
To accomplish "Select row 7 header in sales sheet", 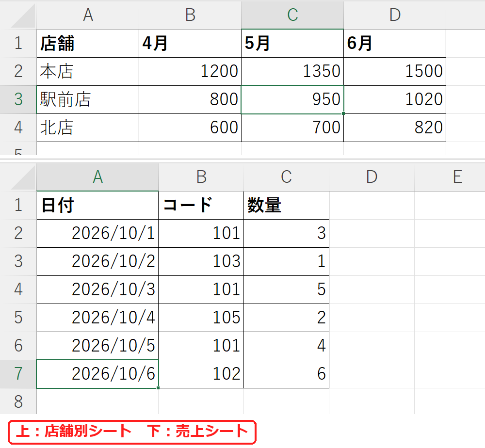I will pyautogui.click(x=18, y=374).
